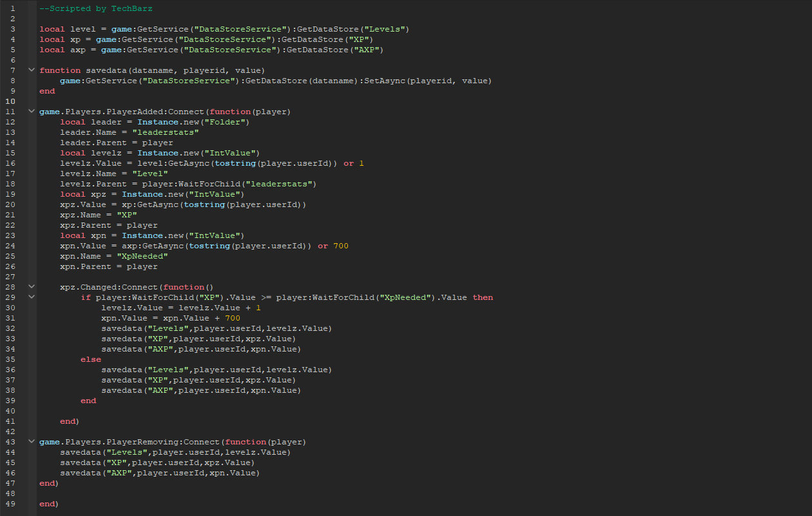The height and width of the screenshot is (516, 812).
Task: Click 'end)' on line 41
Action: (x=70, y=422)
